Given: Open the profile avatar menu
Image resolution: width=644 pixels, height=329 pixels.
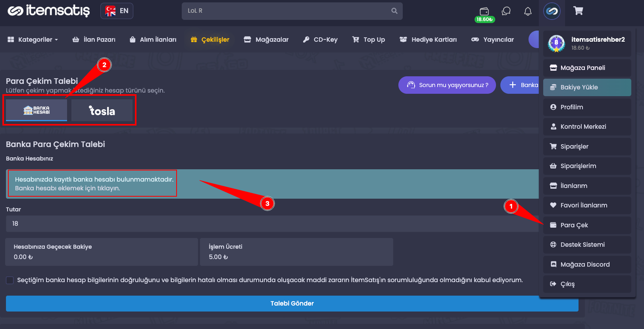Looking at the screenshot, I should (x=552, y=11).
